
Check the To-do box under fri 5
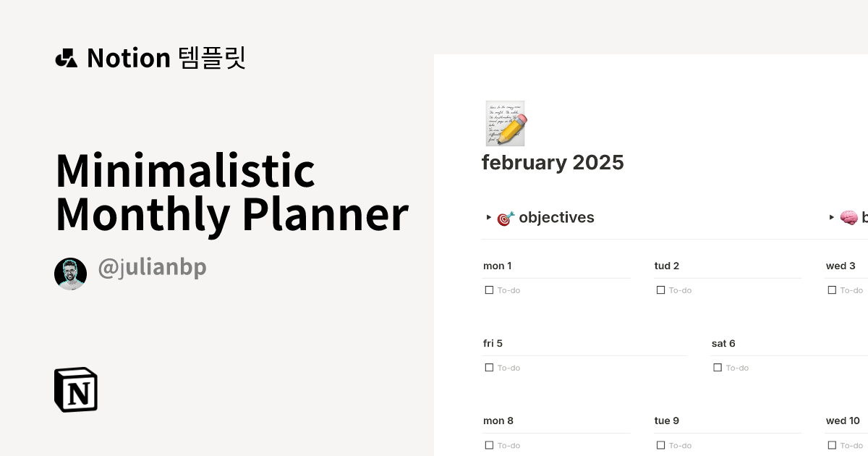489,367
